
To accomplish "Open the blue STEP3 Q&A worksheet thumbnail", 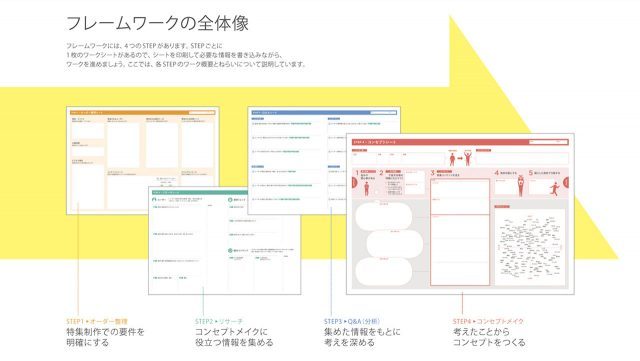I will point(324,160).
